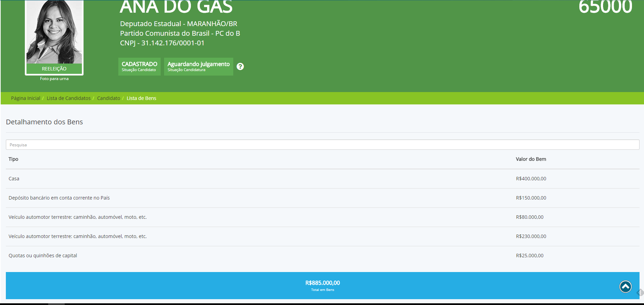Select the R$230.000,00 vehicle row
The width and height of the screenshot is (644, 305).
[322, 236]
